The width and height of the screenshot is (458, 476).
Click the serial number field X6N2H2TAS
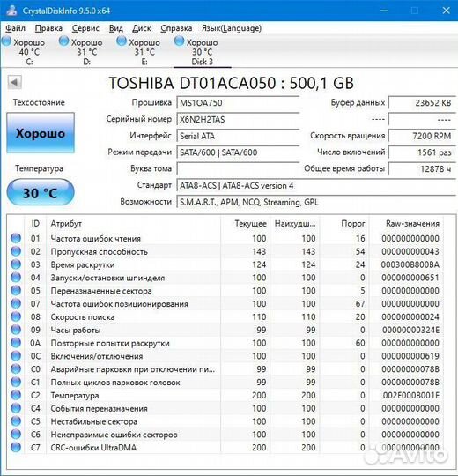click(238, 119)
